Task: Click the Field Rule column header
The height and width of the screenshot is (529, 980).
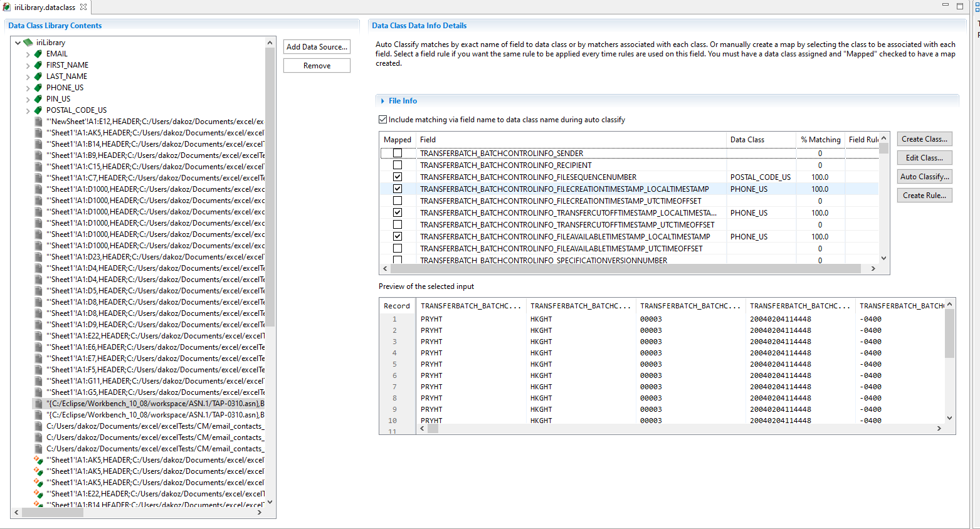Action: [863, 140]
